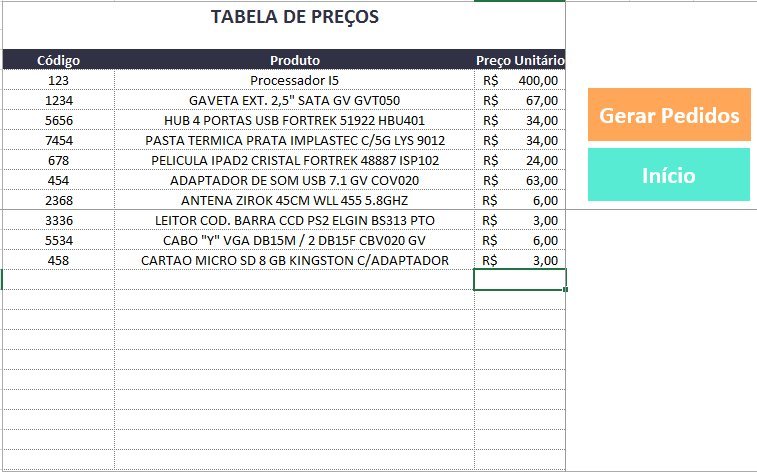Viewport: 757px width, 472px height.
Task: Select the price cell showing R$ 400,00
Action: pyautogui.click(x=520, y=80)
